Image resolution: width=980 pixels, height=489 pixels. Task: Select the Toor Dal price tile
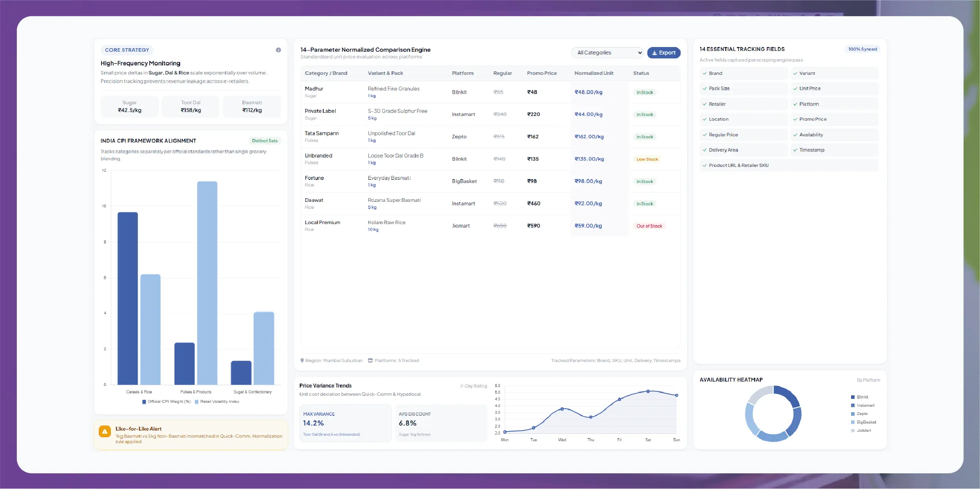(x=191, y=107)
